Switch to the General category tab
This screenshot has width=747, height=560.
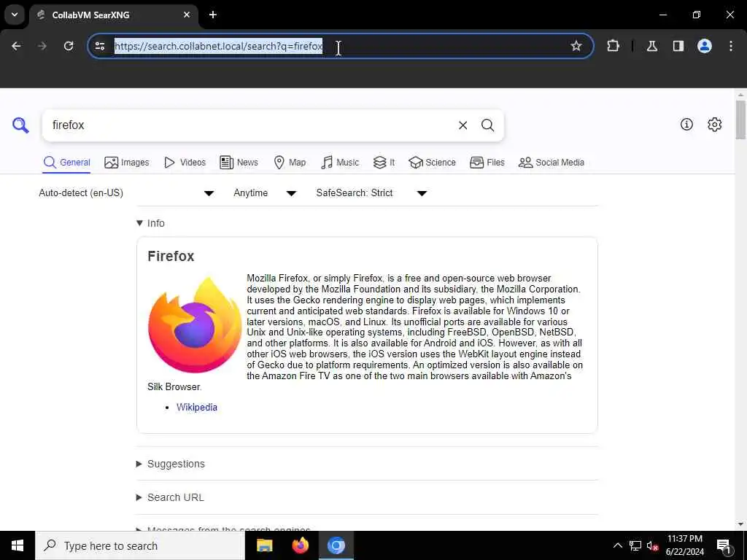tap(66, 163)
